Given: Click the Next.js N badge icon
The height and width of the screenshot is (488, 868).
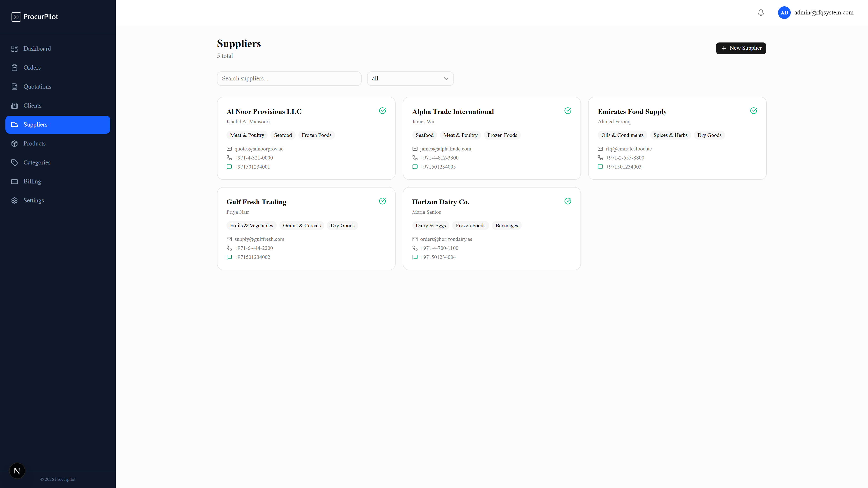Looking at the screenshot, I should [17, 471].
